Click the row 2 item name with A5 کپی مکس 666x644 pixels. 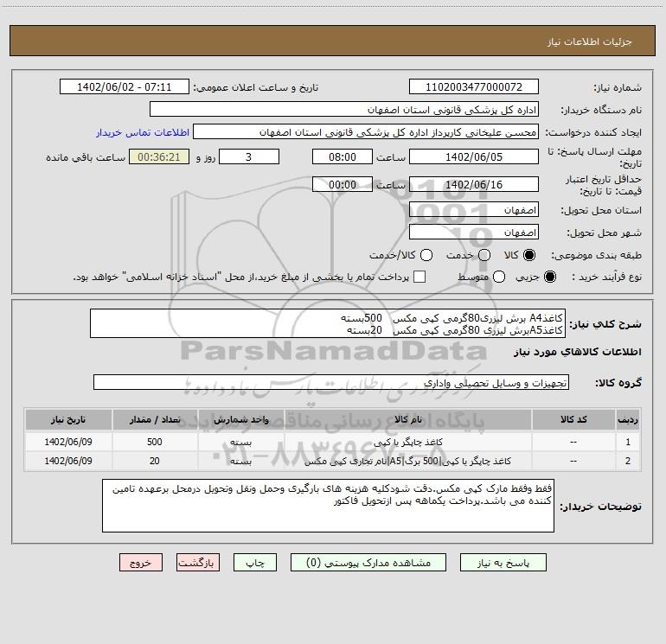(407, 461)
